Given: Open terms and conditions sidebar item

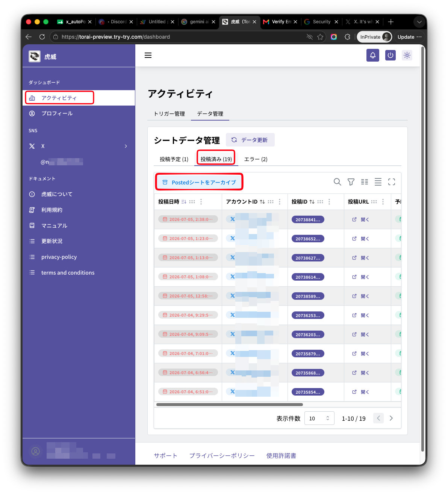Looking at the screenshot, I should point(79,273).
